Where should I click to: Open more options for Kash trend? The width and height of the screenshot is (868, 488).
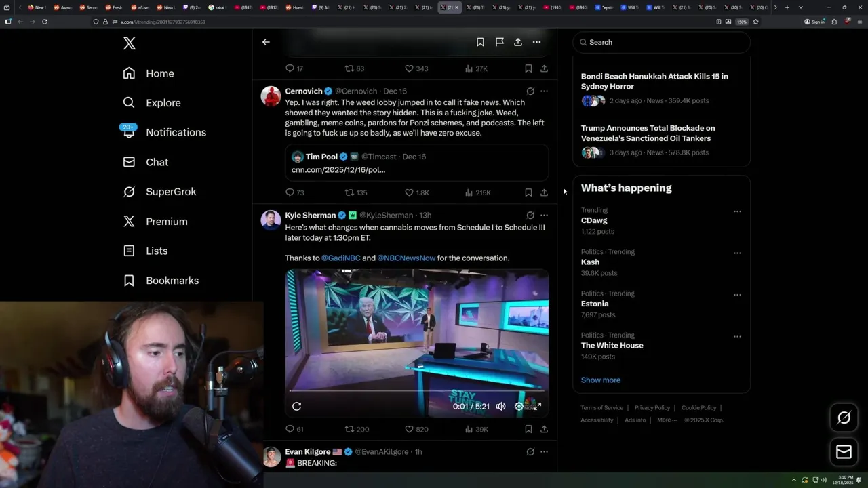tap(737, 253)
